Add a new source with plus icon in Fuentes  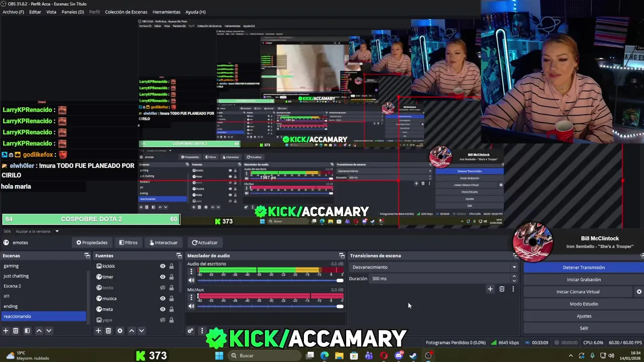[98, 331]
